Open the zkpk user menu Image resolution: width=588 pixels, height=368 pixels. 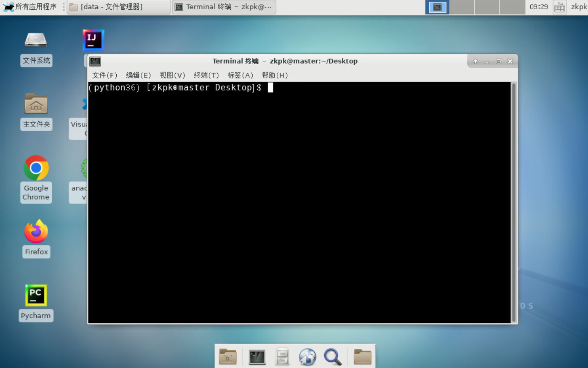click(579, 7)
